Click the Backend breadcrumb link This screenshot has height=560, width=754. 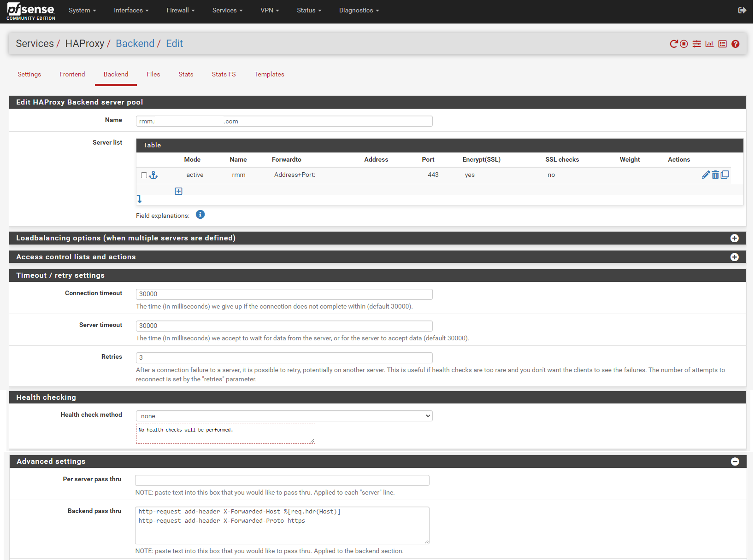click(135, 43)
